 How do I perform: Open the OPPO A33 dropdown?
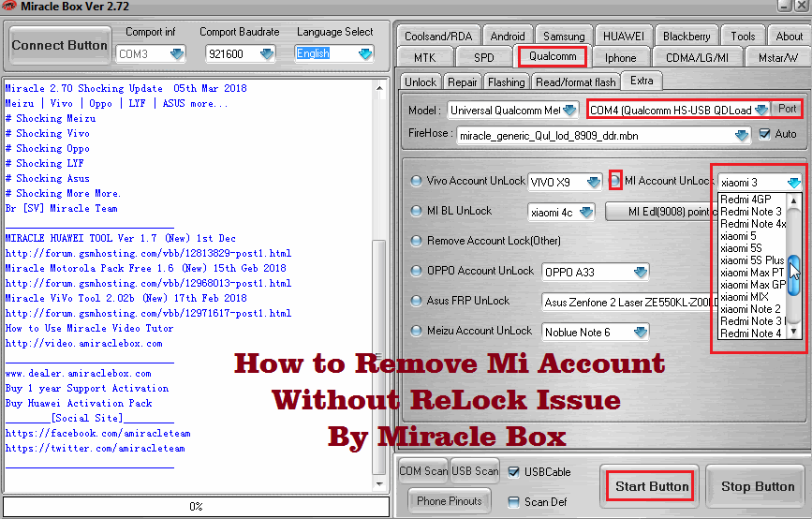641,272
